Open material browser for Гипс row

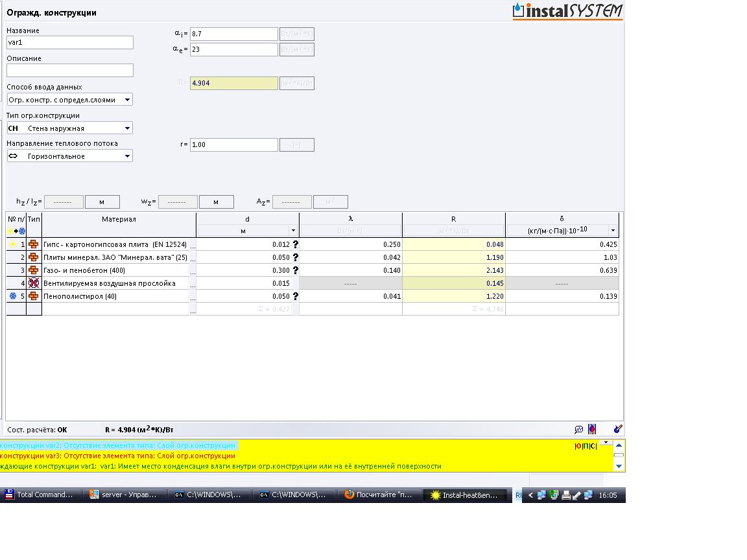[193, 245]
